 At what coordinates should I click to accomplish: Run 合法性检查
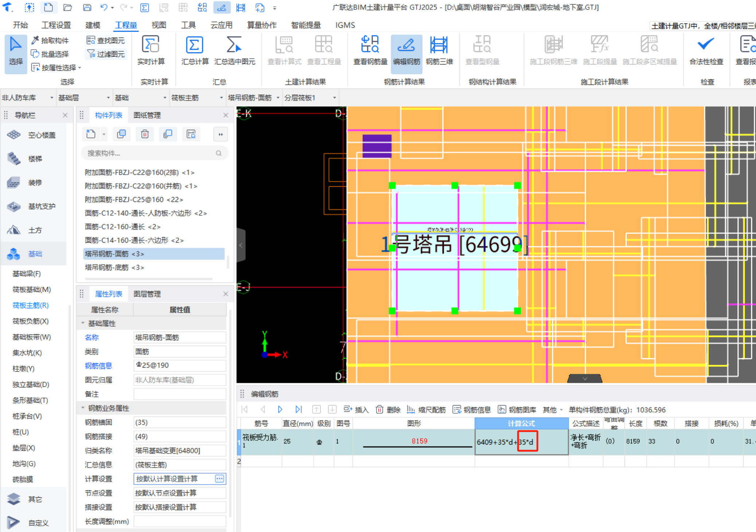[x=706, y=51]
